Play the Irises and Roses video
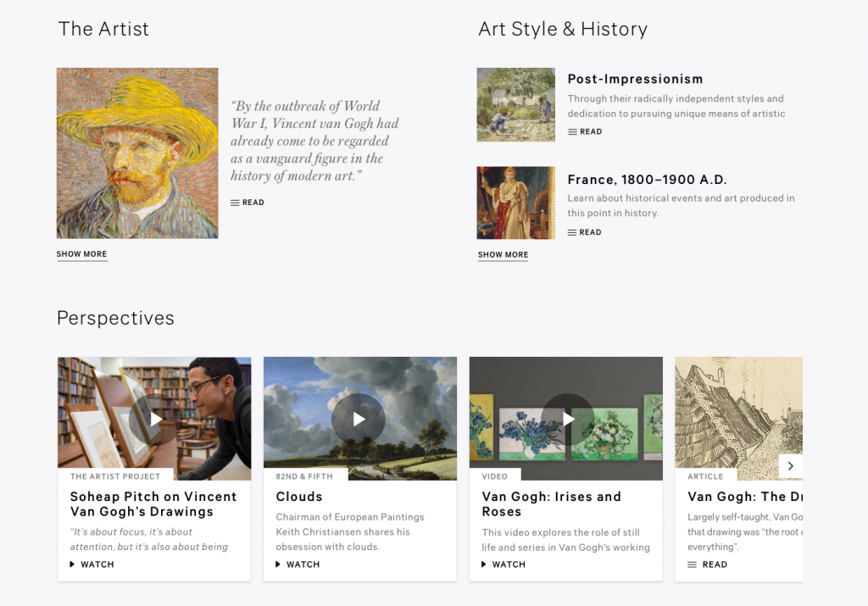Screen dimensions: 868x606 [567, 420]
